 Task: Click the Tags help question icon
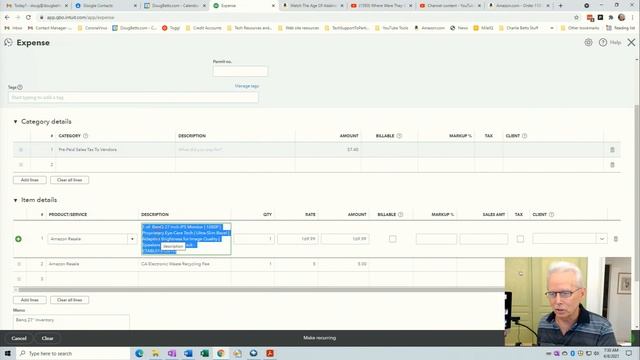(x=20, y=87)
